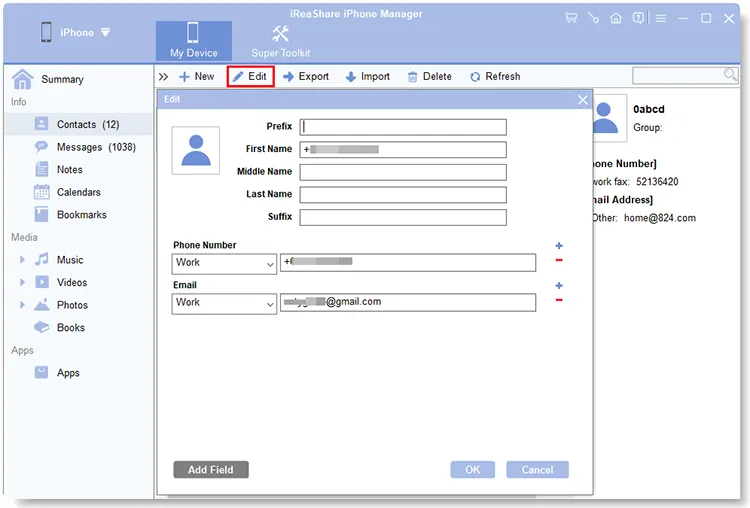Click New in the contacts toolbar

(x=197, y=77)
